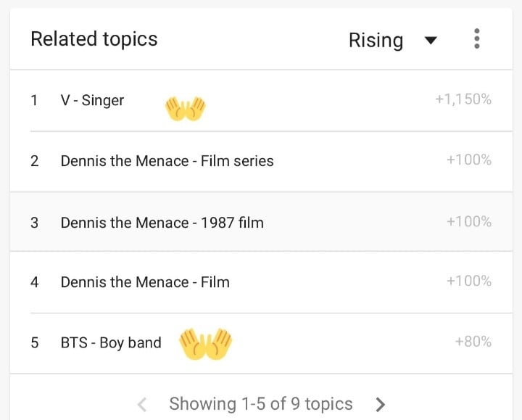This screenshot has width=522, height=420.
Task: Open the three-dot more options menu
Action: (477, 38)
